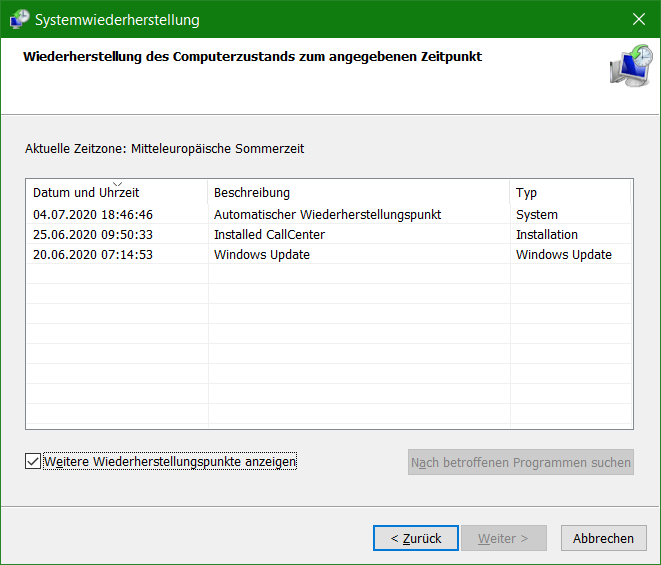Click the Weiter button
Viewport: 661px width, 565px height.
(504, 538)
